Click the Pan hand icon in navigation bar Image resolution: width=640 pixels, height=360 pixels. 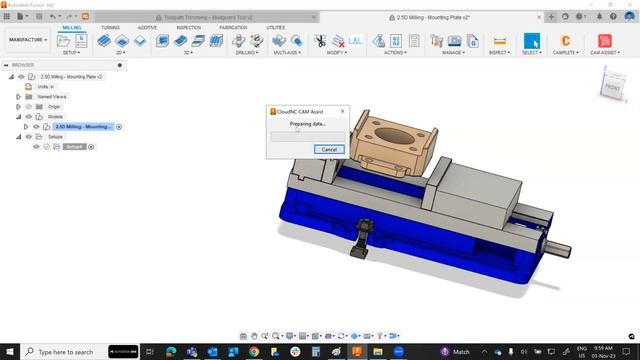[254, 336]
